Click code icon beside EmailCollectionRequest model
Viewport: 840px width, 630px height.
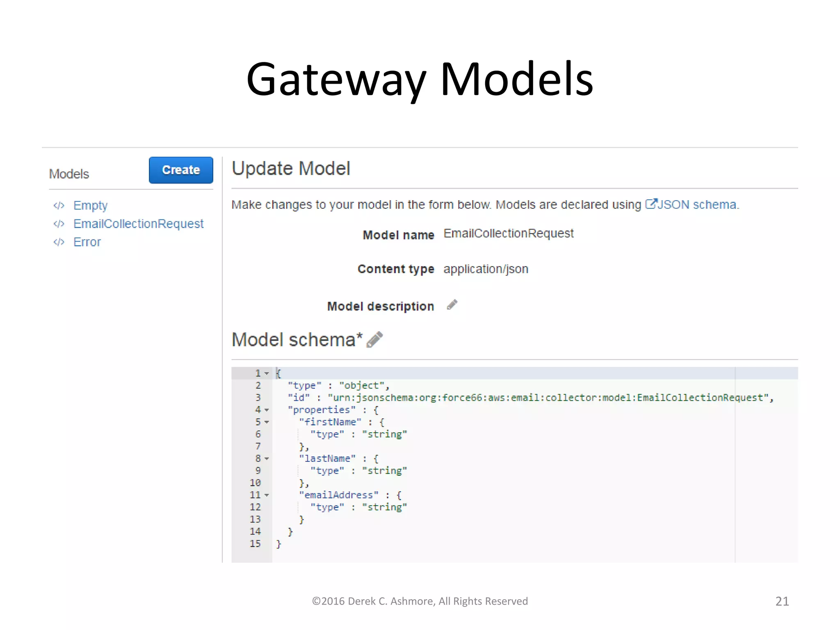(59, 224)
